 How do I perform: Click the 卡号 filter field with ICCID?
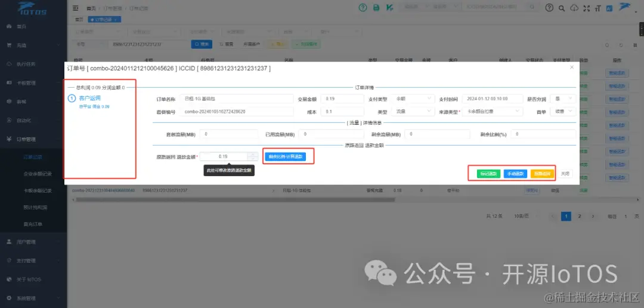point(148,44)
